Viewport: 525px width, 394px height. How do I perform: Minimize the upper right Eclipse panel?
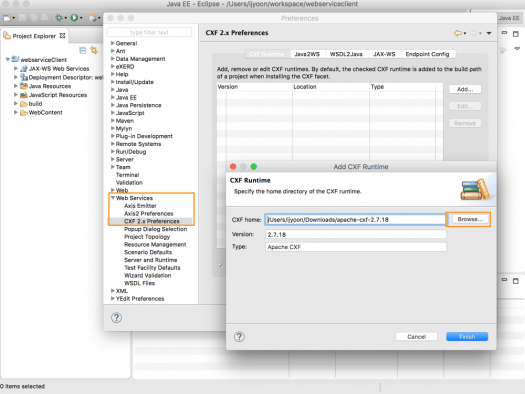(504, 32)
